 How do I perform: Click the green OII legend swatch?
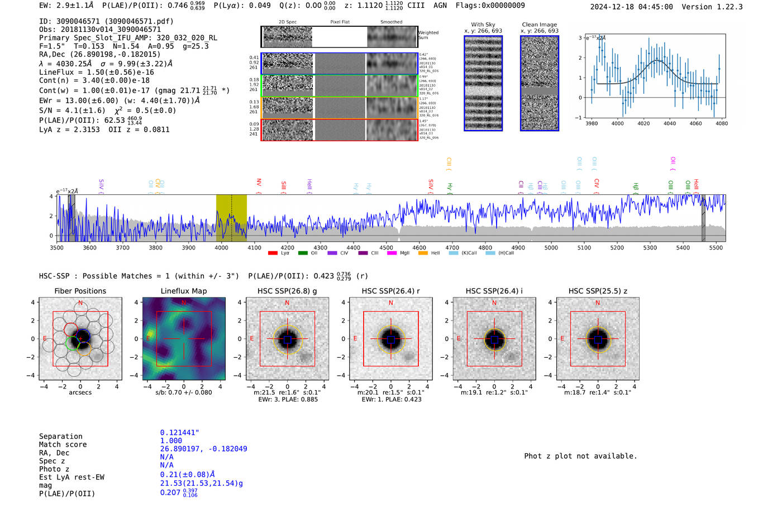coord(303,253)
